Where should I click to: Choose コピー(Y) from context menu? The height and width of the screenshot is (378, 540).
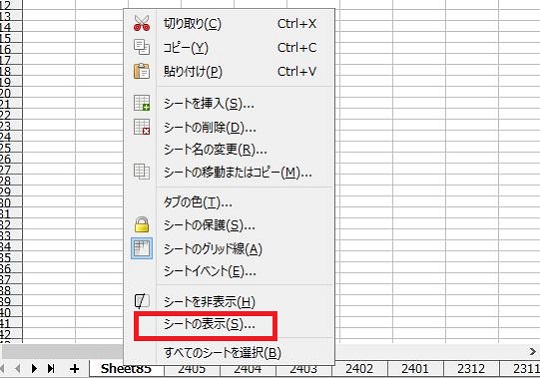(229, 48)
